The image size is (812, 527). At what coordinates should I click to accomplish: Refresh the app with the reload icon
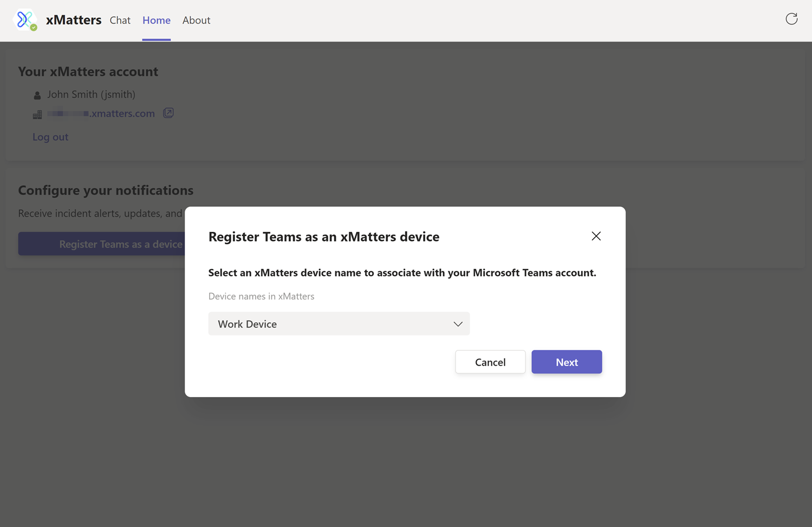[791, 18]
